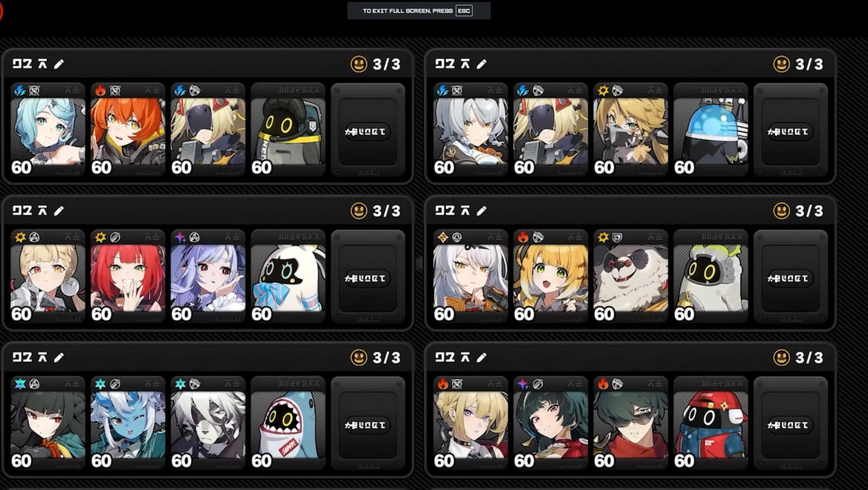Screen dimensions: 868x490
Task: Click ice element icon above blue oni agent
Action: (100, 383)
